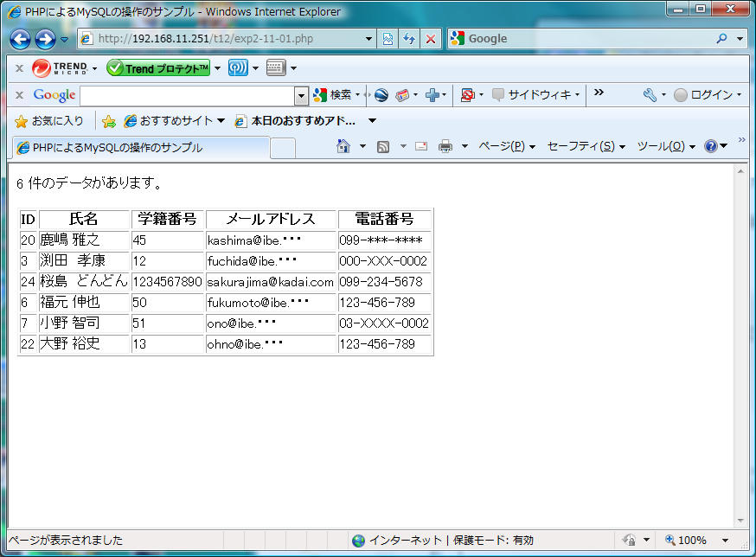Click the browser Back button

[x=21, y=39]
